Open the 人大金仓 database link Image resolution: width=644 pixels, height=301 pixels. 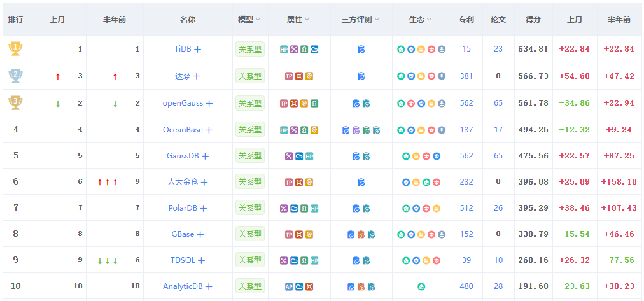pos(183,182)
